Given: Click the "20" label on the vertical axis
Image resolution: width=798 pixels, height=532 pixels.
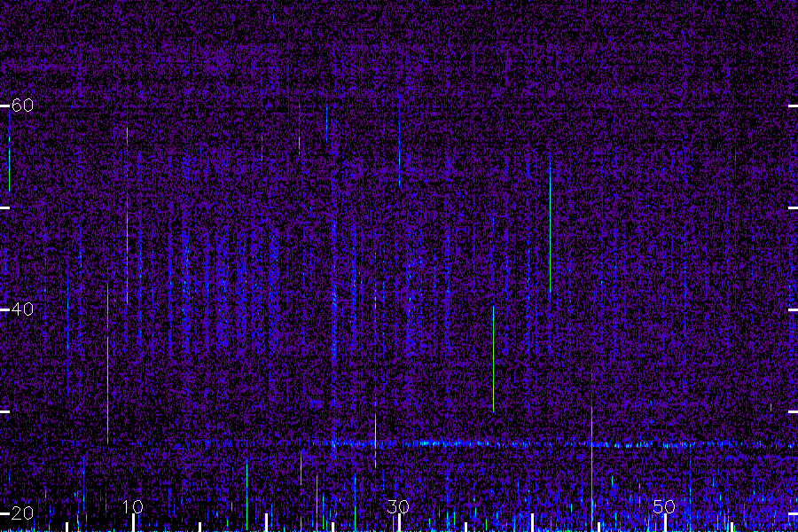Looking at the screenshot, I should [x=22, y=512].
